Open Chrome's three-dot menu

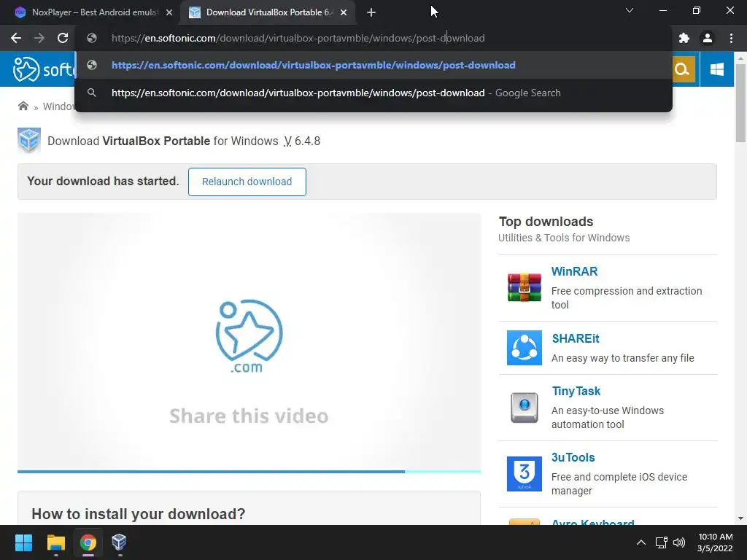pos(731,38)
